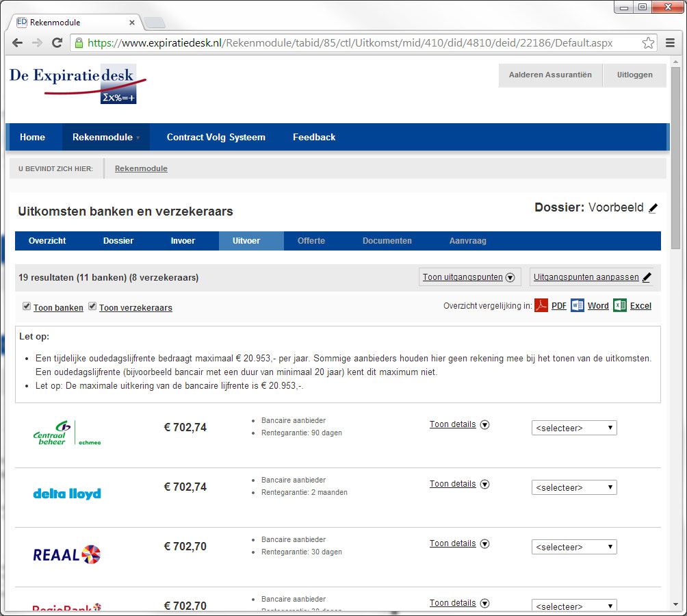Viewport: 687px width, 616px height.
Task: Click the browser back arrow
Action: 18,42
